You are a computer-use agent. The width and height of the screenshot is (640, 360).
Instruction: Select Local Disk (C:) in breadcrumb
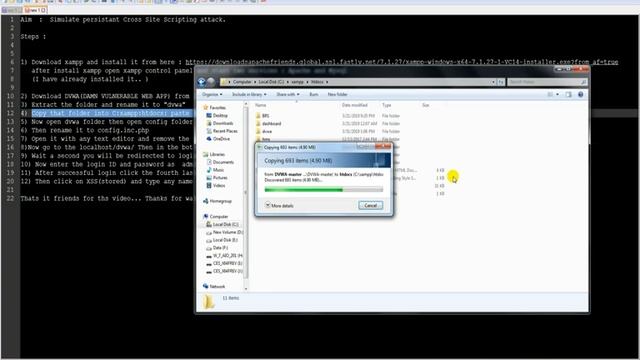point(271,82)
